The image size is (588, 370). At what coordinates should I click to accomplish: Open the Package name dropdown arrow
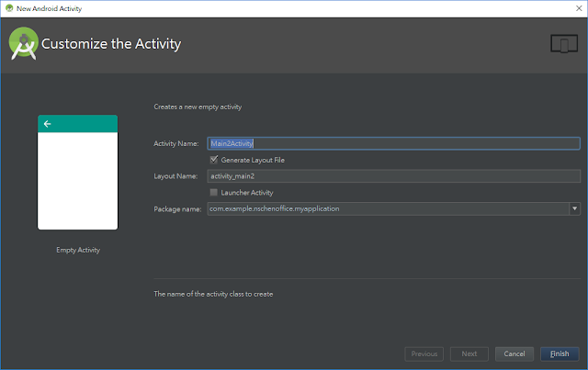574,208
